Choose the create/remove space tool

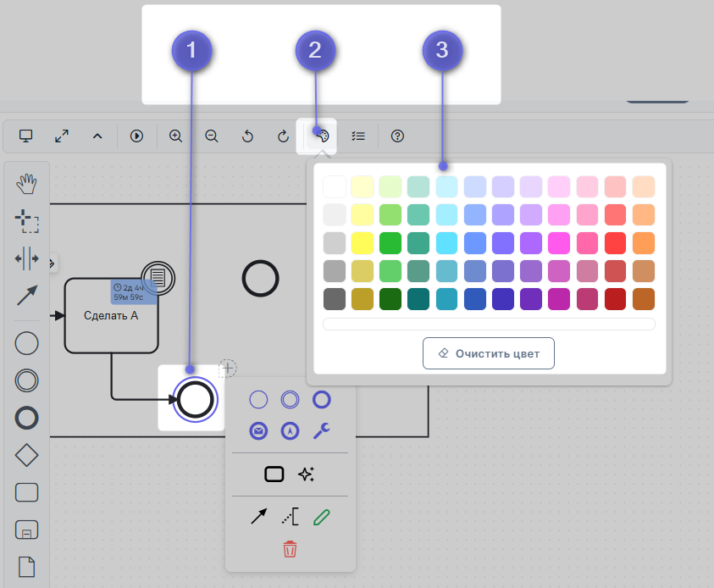tap(27, 258)
